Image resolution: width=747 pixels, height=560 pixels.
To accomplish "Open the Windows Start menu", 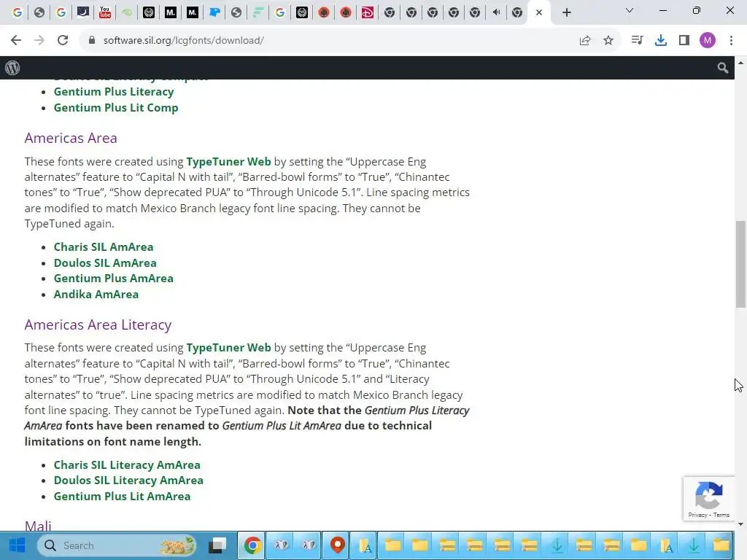I will pyautogui.click(x=18, y=545).
